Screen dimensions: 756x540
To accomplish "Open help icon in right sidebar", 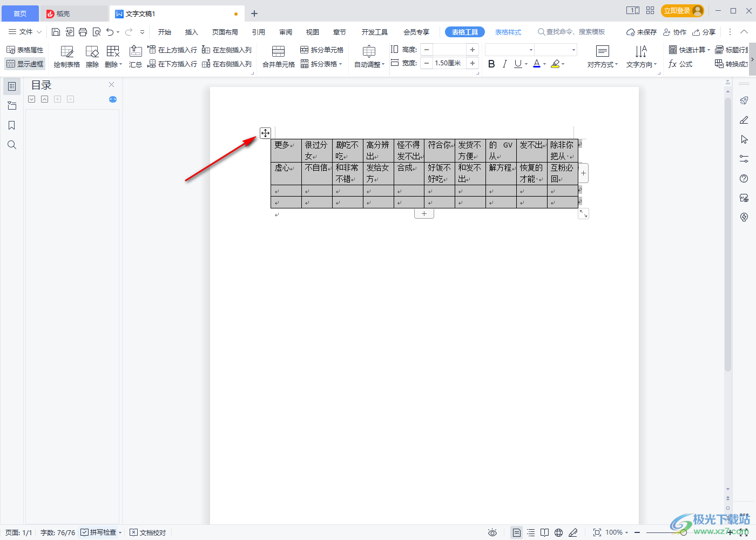I will [744, 178].
